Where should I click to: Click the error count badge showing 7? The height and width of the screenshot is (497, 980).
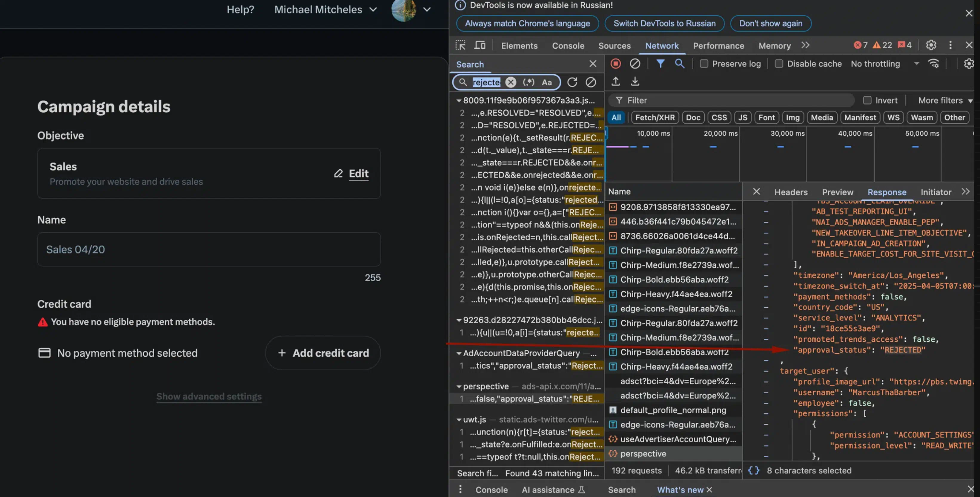coord(861,45)
